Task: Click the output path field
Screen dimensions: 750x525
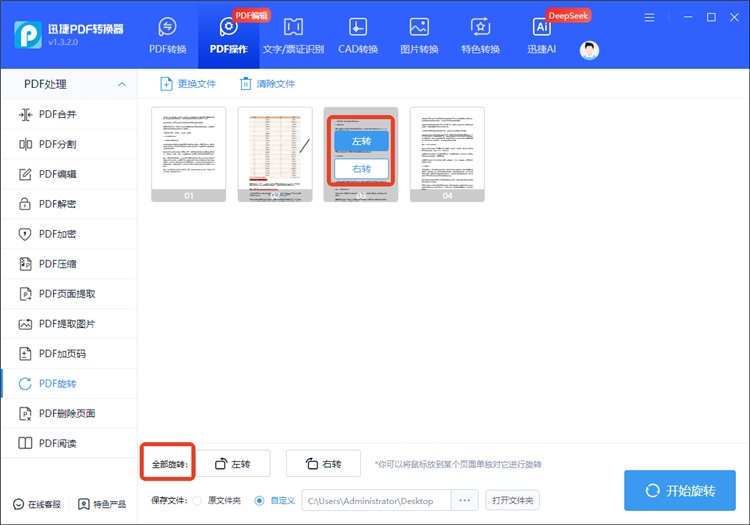Action: (376, 501)
